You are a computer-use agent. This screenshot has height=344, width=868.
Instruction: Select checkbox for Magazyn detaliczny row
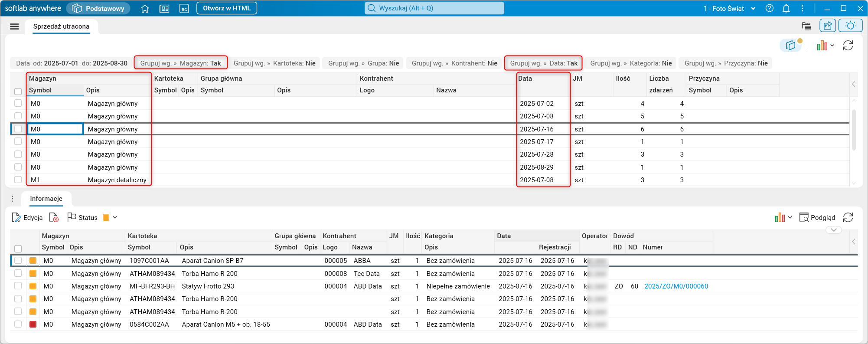click(x=18, y=180)
